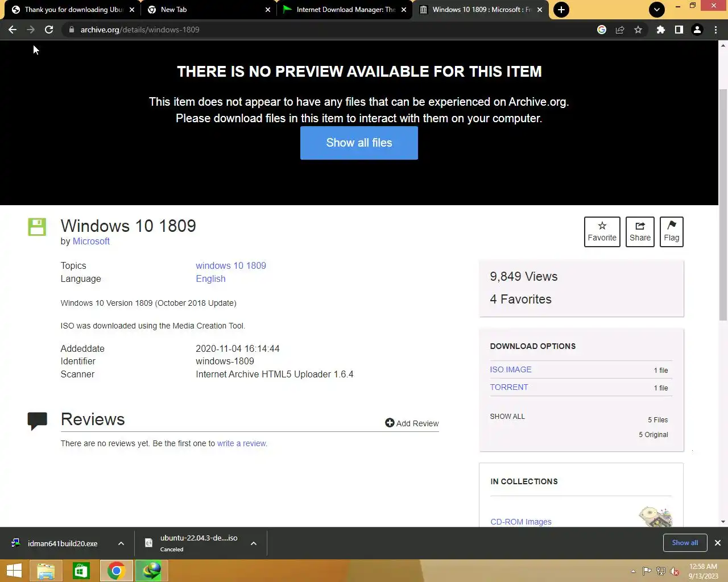The width and height of the screenshot is (728, 582).
Task: Close the Ubuntu download tab
Action: (x=132, y=10)
